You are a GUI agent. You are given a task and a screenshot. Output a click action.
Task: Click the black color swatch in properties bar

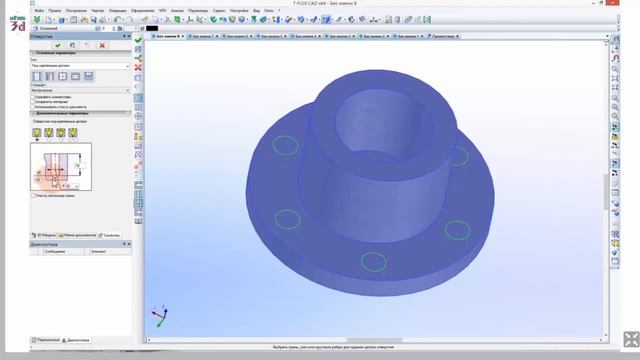pyautogui.click(x=152, y=29)
